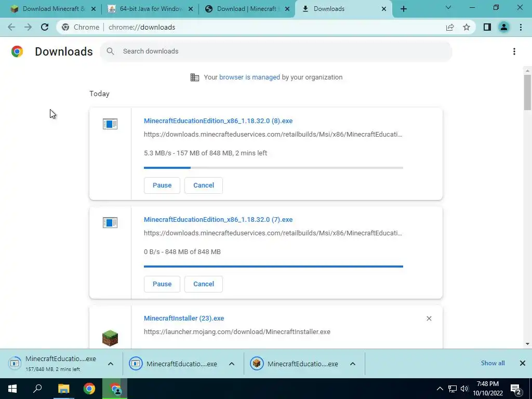Expand options for second shelf download item

(232, 364)
